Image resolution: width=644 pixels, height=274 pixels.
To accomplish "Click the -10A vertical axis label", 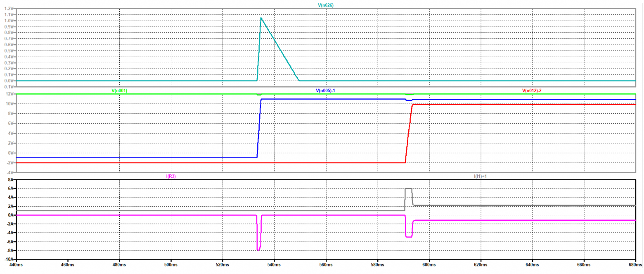I will tap(9, 260).
